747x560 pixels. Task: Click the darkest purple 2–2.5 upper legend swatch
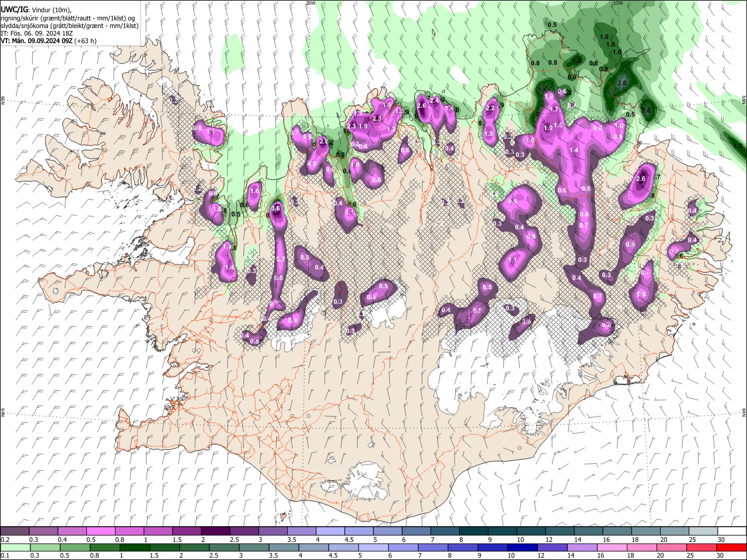click(x=215, y=531)
